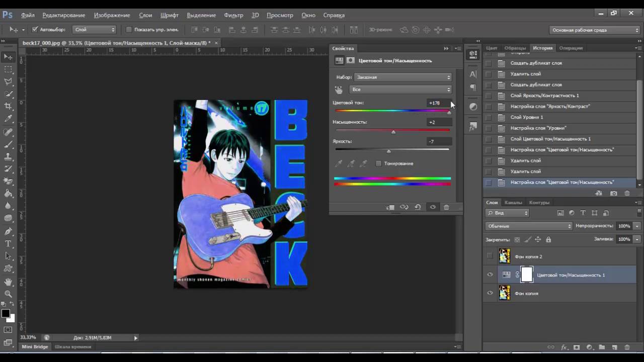Delete adjustment layer via Properties trash icon

[446, 207]
